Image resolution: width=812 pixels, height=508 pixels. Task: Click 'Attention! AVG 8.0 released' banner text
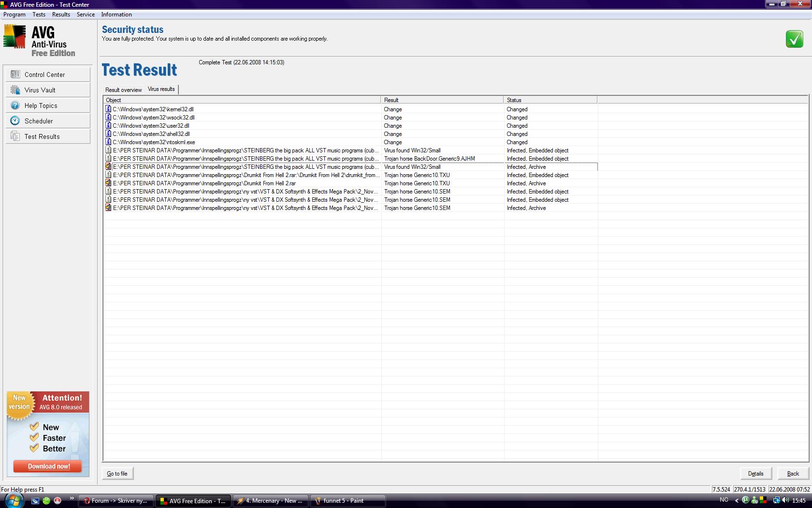[x=61, y=402]
